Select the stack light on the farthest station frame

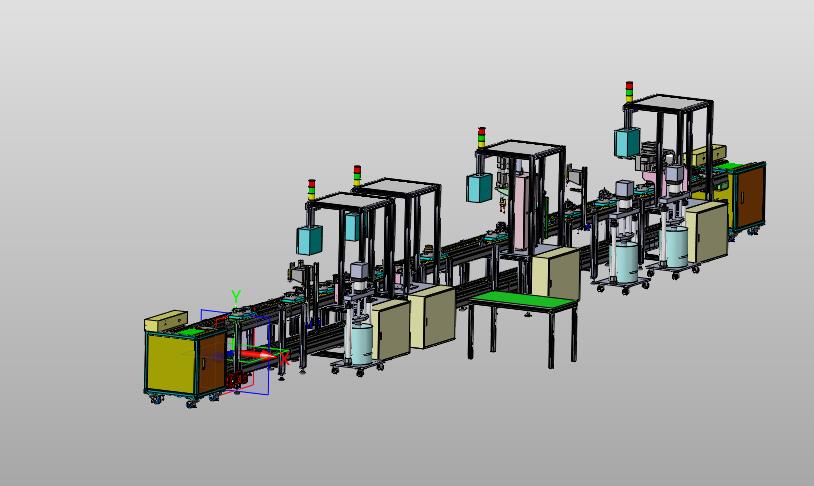[629, 92]
